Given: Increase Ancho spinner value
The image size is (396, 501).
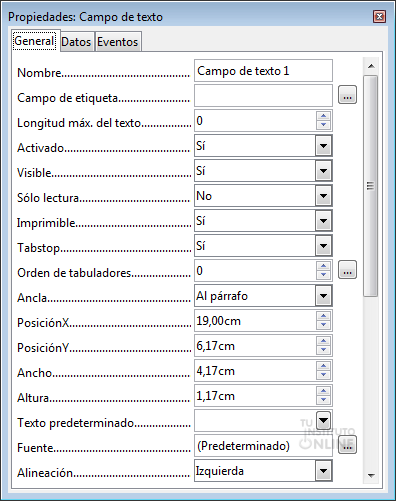Looking at the screenshot, I should coord(323,366).
